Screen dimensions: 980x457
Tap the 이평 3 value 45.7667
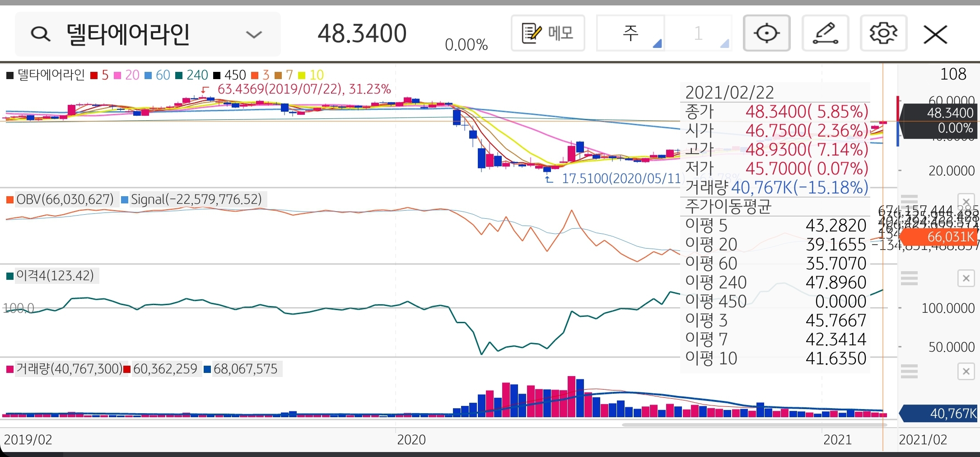(836, 320)
